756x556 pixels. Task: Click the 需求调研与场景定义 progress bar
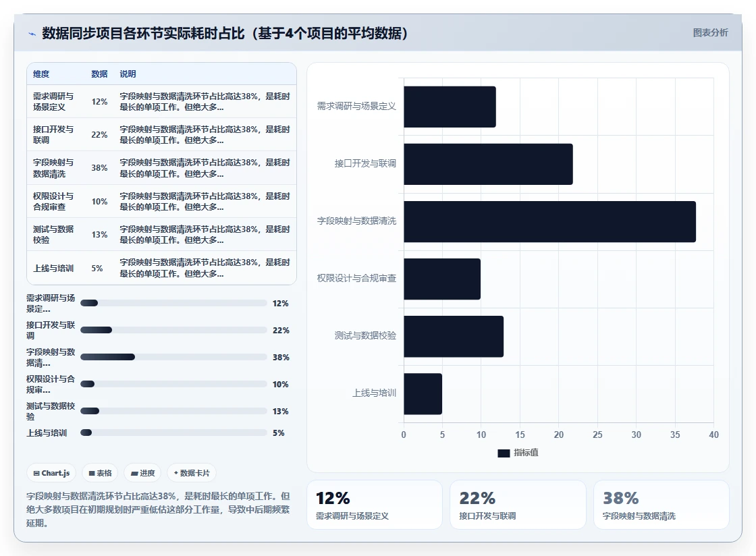(173, 303)
